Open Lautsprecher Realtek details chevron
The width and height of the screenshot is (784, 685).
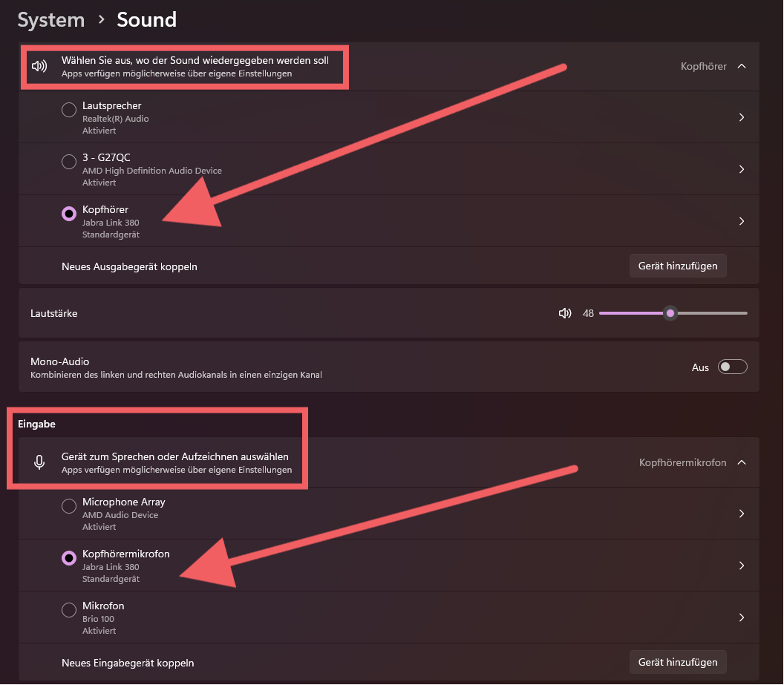click(x=741, y=117)
